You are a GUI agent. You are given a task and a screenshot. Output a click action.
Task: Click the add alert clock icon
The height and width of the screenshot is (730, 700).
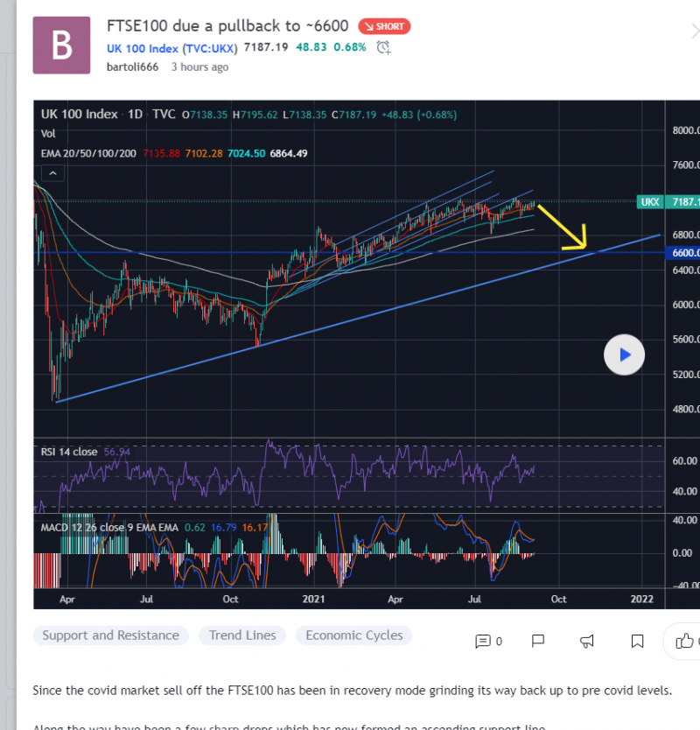[383, 47]
